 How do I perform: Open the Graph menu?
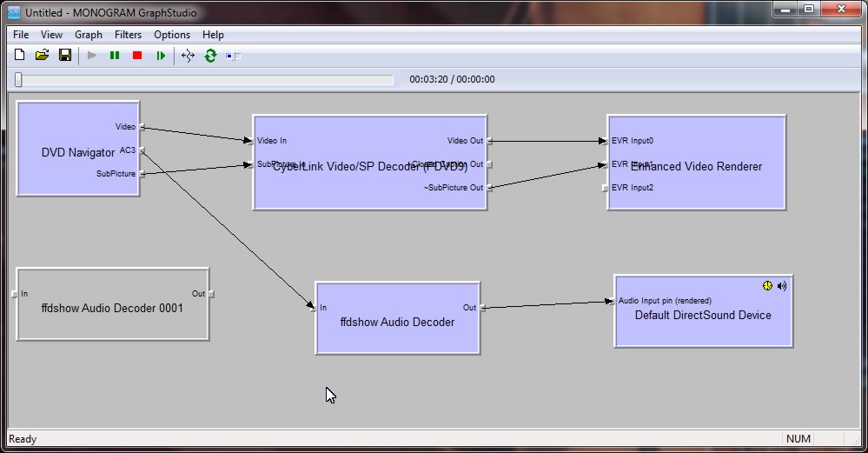89,34
